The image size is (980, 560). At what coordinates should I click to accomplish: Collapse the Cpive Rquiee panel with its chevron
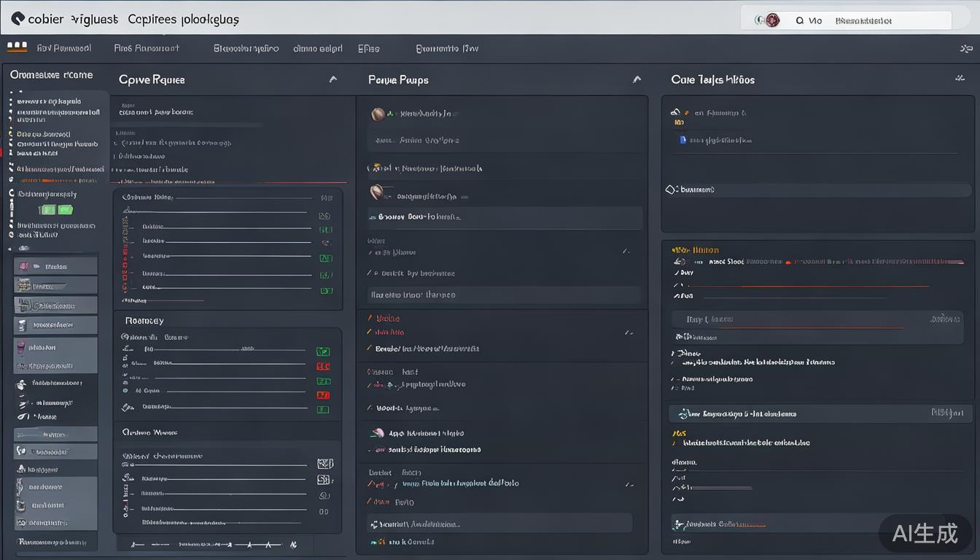333,79
